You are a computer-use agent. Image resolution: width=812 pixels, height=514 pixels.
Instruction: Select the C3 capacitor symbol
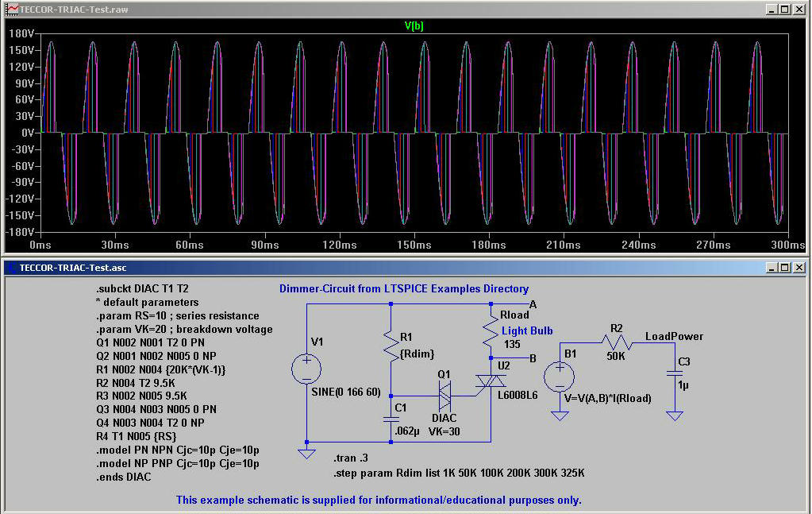(x=675, y=373)
